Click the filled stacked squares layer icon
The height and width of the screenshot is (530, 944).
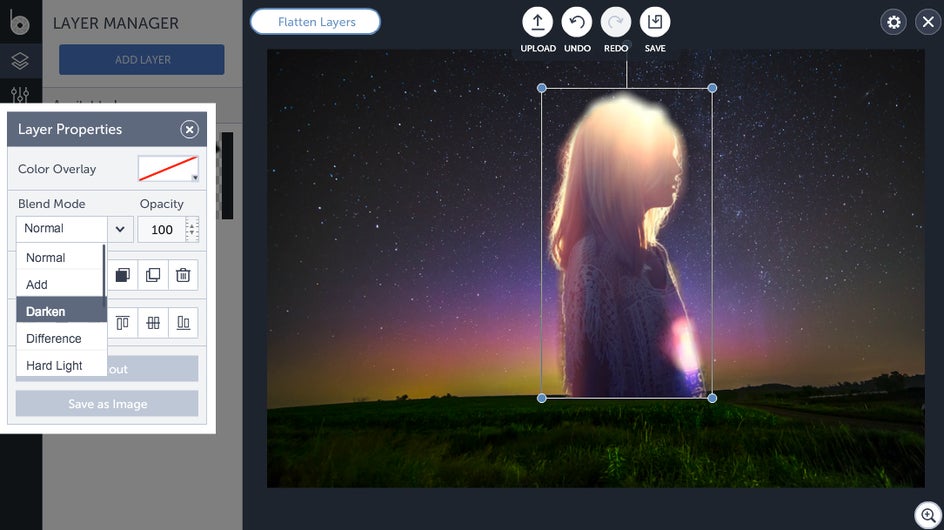[x=123, y=275]
